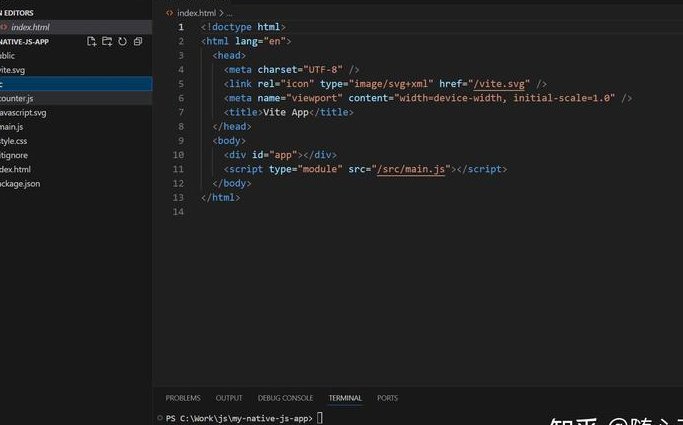Click the "module" script type value
The image size is (683, 425).
pyautogui.click(x=320, y=169)
